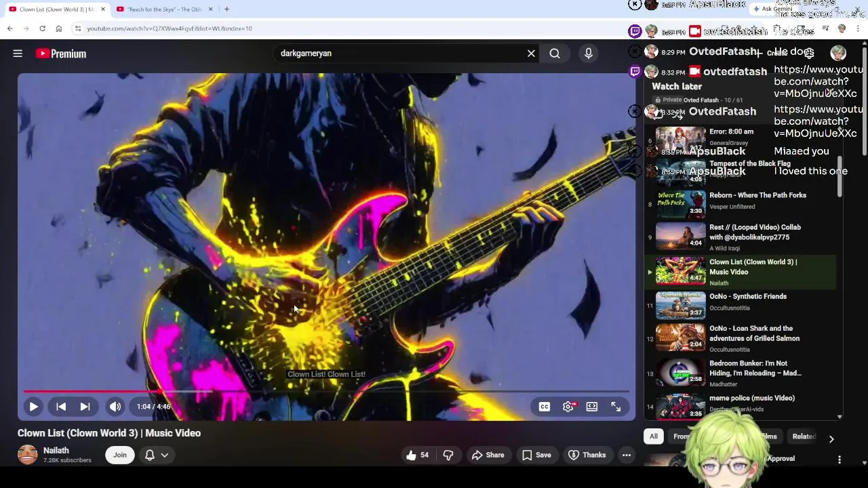Image resolution: width=868 pixels, height=488 pixels.
Task: Open YouTube account avatar menu
Action: point(838,53)
